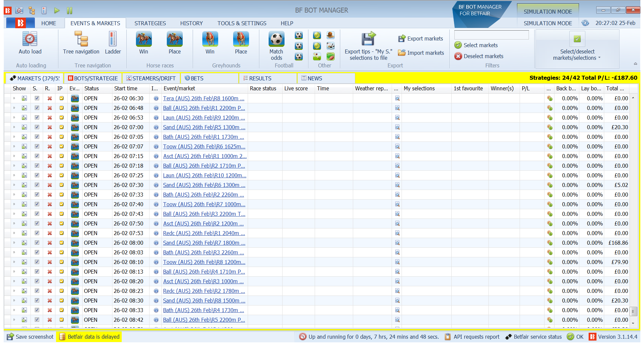644x346 pixels.
Task: Export tips My S. selections to file
Action: click(x=368, y=46)
